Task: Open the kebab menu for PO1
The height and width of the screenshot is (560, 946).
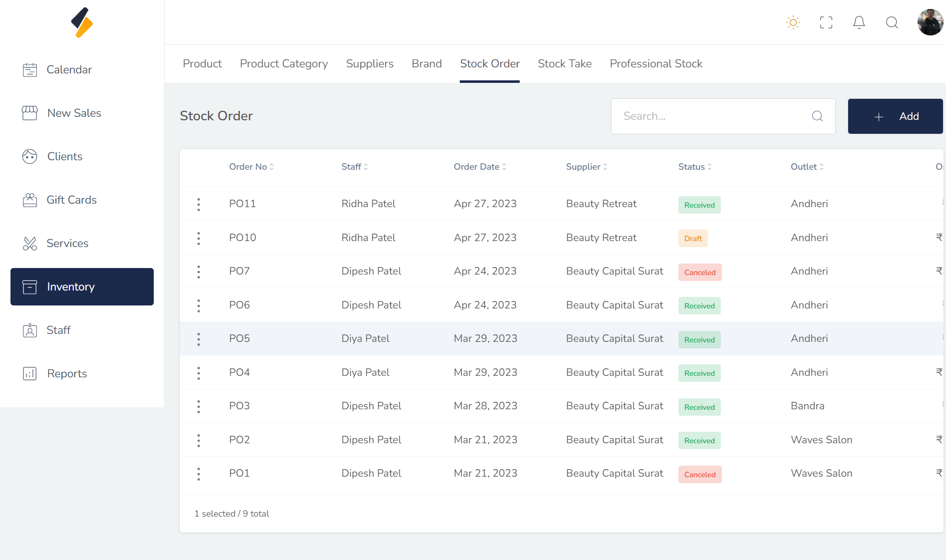Action: tap(199, 474)
